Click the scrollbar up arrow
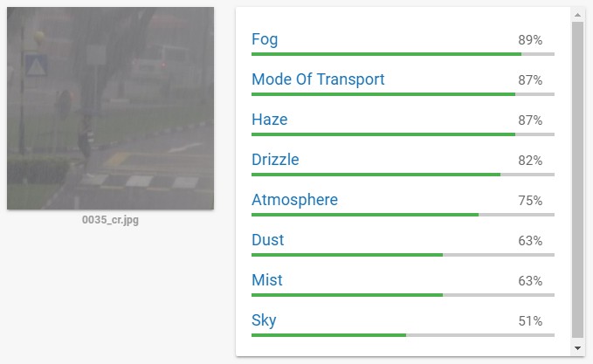 click(x=577, y=15)
